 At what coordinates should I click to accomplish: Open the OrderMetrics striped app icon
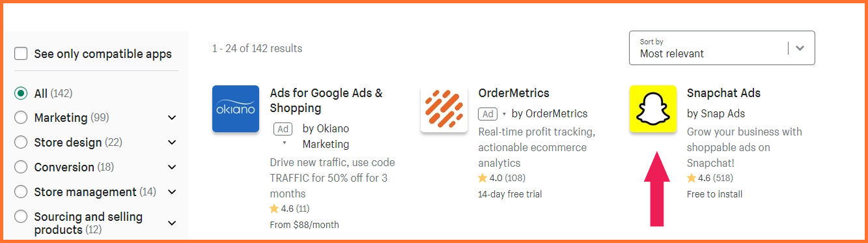click(x=444, y=109)
